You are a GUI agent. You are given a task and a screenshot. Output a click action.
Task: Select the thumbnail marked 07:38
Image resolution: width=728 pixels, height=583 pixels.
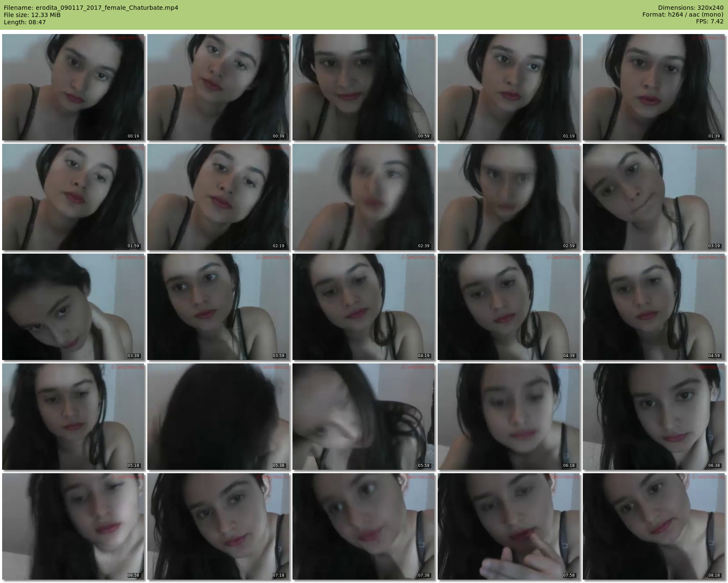point(364,526)
